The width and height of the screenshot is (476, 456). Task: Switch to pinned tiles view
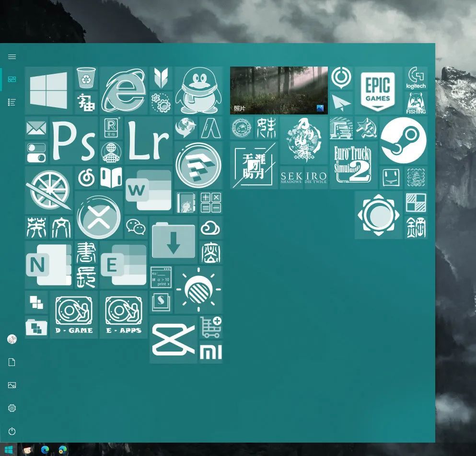pyautogui.click(x=12, y=80)
